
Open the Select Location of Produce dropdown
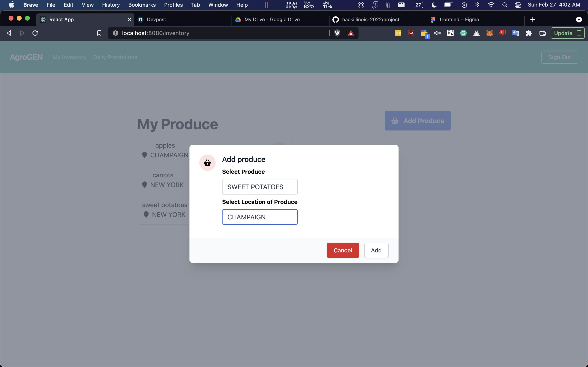tap(259, 217)
